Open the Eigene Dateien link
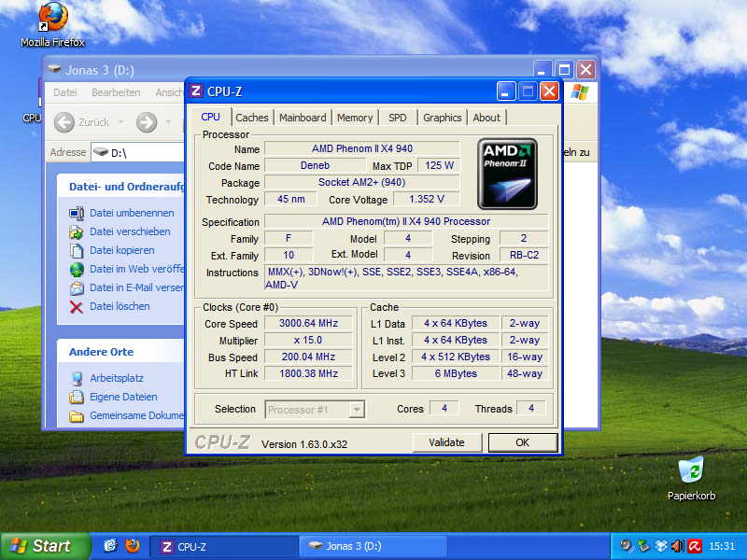The width and height of the screenshot is (747, 560). (x=123, y=397)
